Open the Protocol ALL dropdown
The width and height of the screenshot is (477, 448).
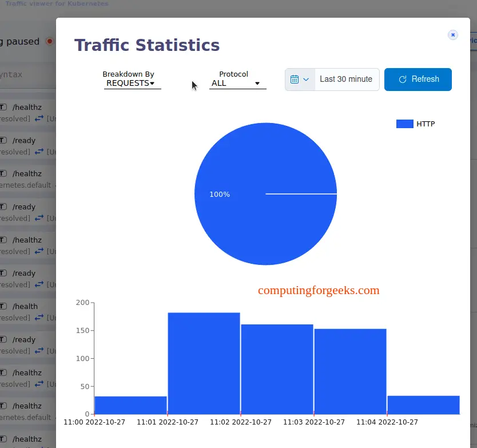coord(237,83)
